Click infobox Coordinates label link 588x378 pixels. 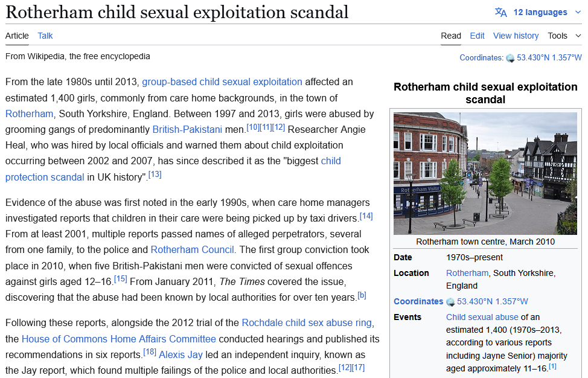click(418, 301)
